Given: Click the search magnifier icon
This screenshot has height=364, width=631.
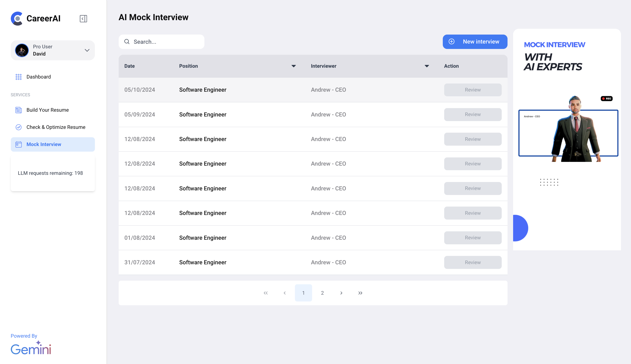Looking at the screenshot, I should 127,42.
